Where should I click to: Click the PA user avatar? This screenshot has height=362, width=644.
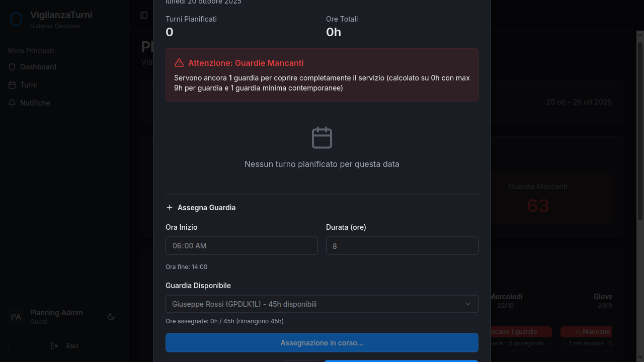coord(16,317)
